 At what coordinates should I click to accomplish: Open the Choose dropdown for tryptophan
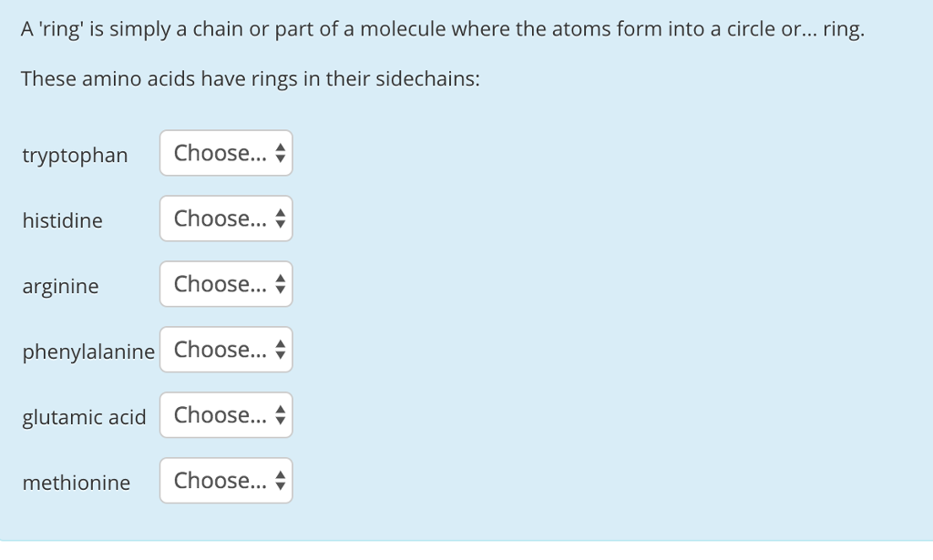click(x=226, y=153)
